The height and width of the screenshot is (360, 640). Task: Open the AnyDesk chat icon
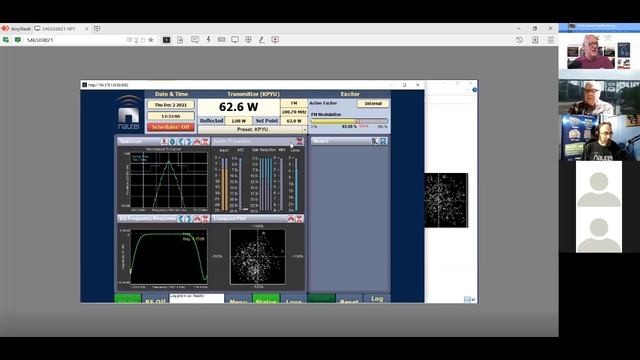click(195, 40)
